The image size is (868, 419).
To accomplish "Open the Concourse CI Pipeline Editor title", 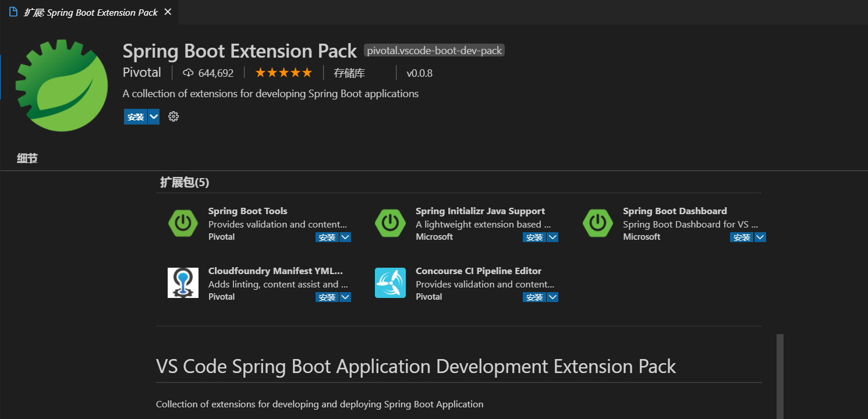I will click(x=479, y=271).
